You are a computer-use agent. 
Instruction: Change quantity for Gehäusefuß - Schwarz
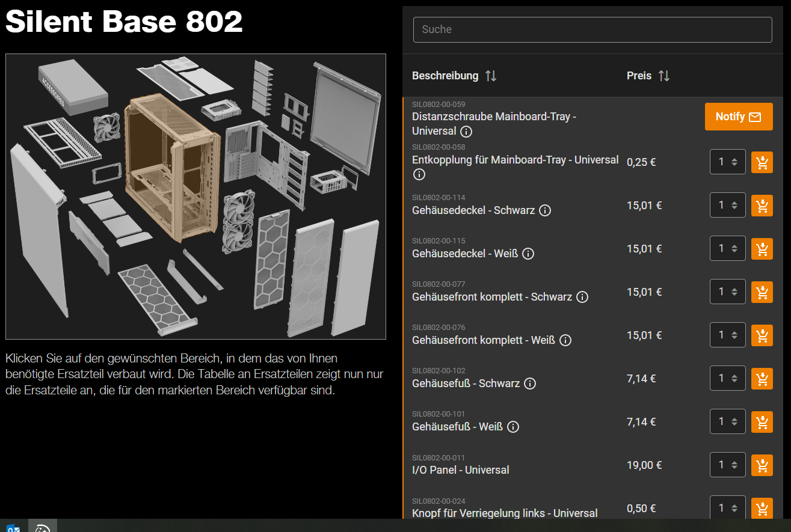pyautogui.click(x=728, y=378)
